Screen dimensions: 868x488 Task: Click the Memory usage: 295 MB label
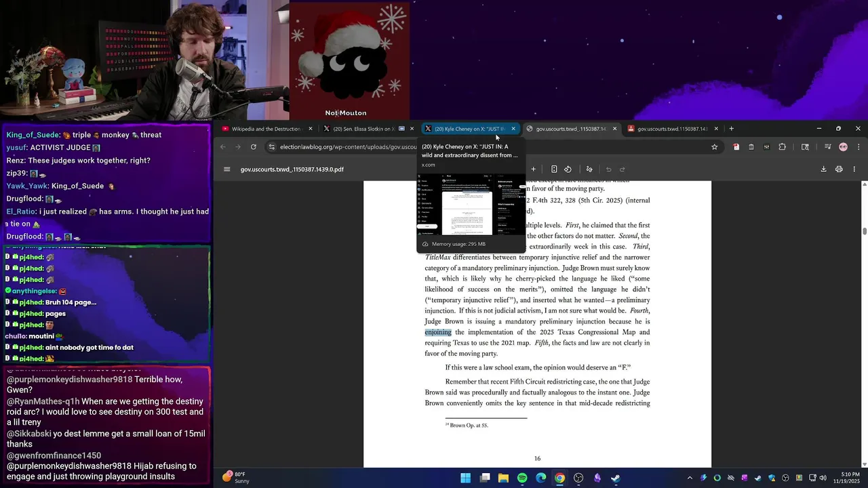458,244
